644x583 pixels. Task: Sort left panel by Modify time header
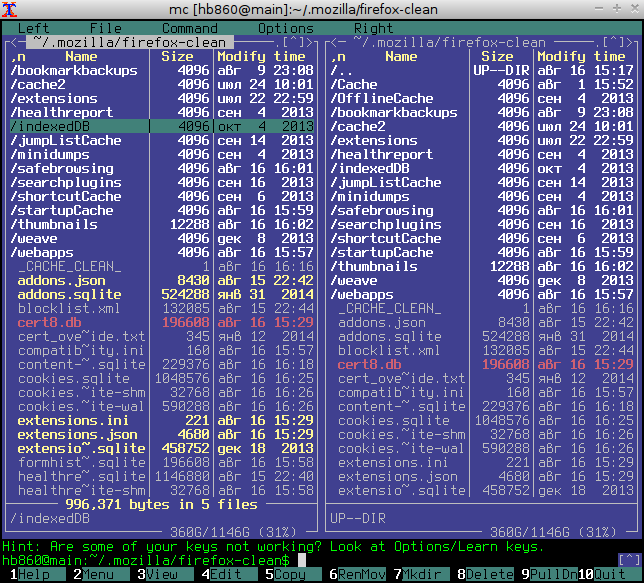(x=262, y=56)
